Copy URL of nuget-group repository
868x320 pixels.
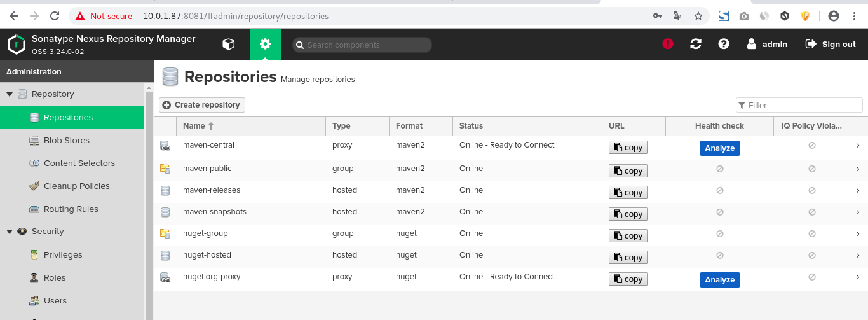pos(628,235)
